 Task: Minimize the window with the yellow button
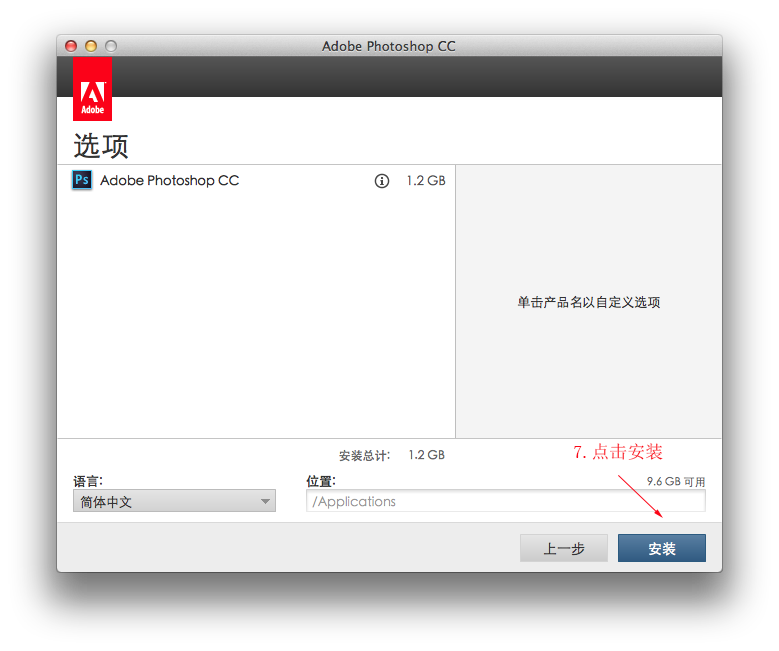point(91,46)
